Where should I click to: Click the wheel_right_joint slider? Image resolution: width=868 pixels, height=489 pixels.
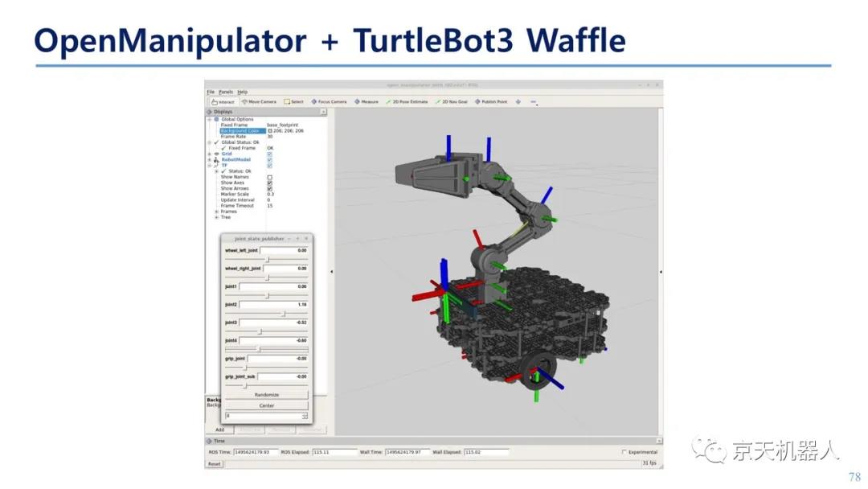(x=266, y=277)
